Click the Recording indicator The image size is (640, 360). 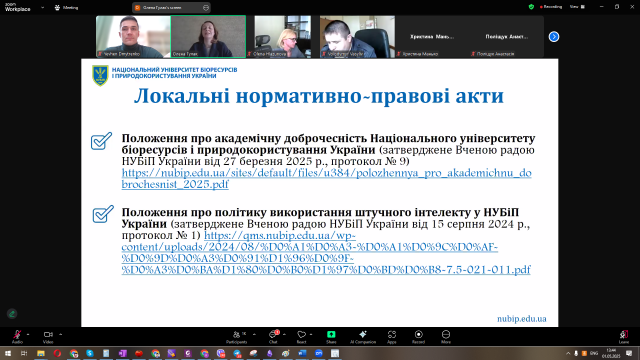(x=551, y=7)
